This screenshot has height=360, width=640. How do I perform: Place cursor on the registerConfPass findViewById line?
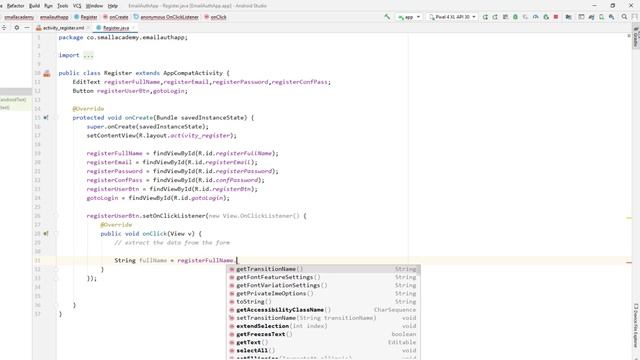click(176, 180)
